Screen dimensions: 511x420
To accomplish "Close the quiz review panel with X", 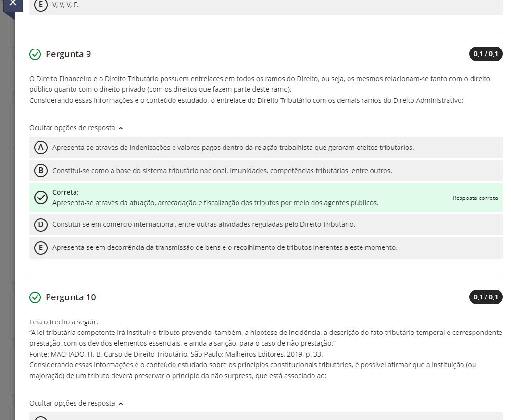I will point(12,4).
